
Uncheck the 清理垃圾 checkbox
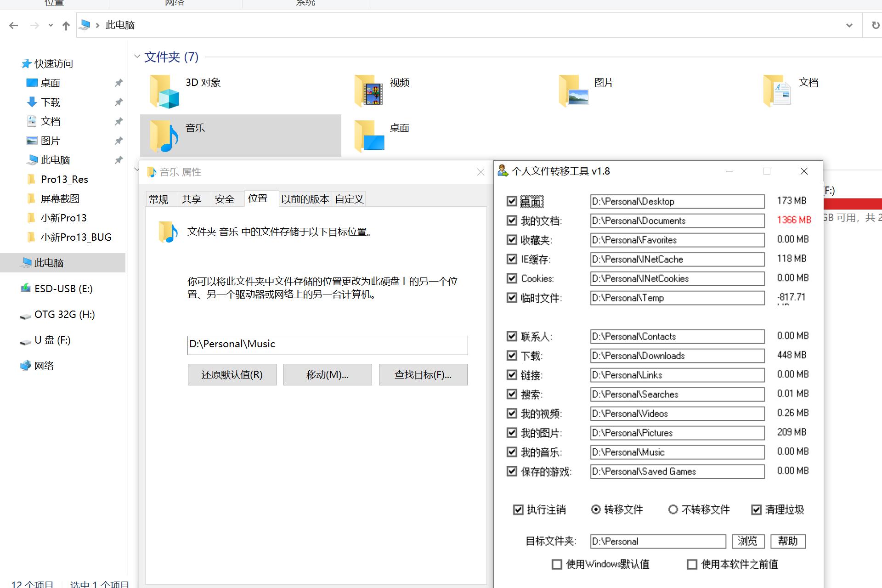pyautogui.click(x=757, y=509)
